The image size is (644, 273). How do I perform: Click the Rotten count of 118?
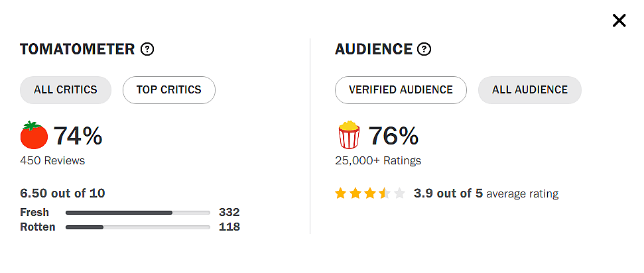[229, 227]
